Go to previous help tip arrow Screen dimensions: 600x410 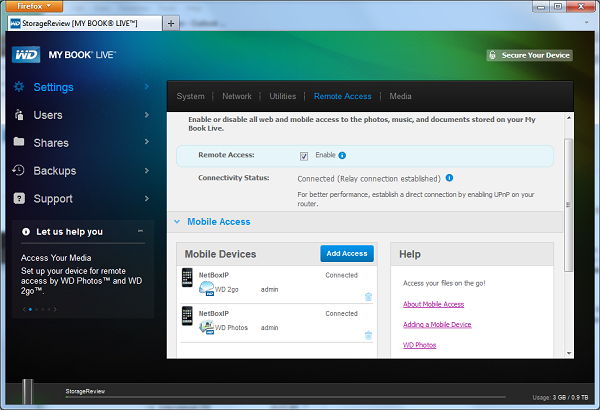pos(24,309)
